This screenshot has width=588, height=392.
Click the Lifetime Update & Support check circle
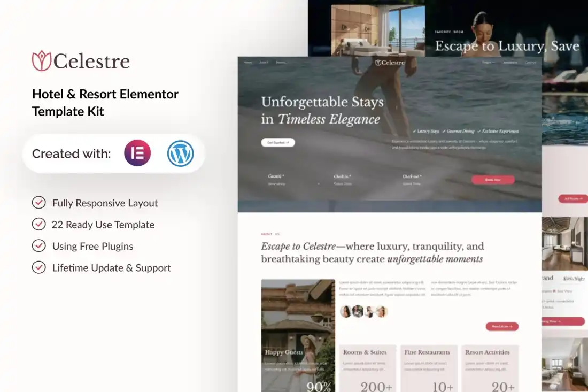[x=38, y=267]
